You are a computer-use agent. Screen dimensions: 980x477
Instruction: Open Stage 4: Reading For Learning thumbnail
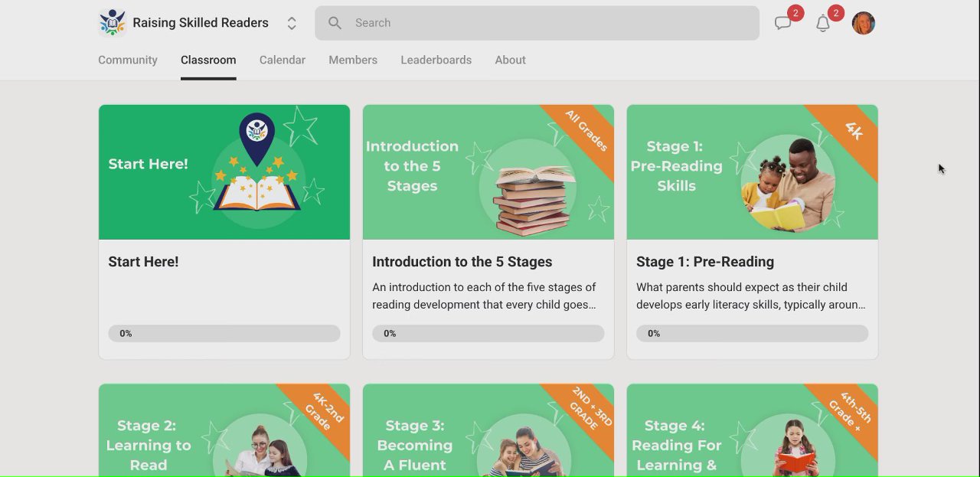point(753,430)
